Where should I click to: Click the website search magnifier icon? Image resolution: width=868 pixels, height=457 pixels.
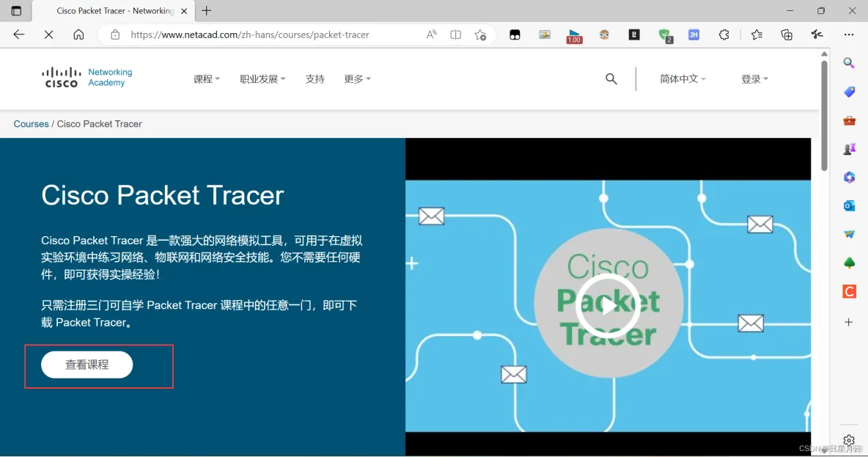[x=611, y=78]
